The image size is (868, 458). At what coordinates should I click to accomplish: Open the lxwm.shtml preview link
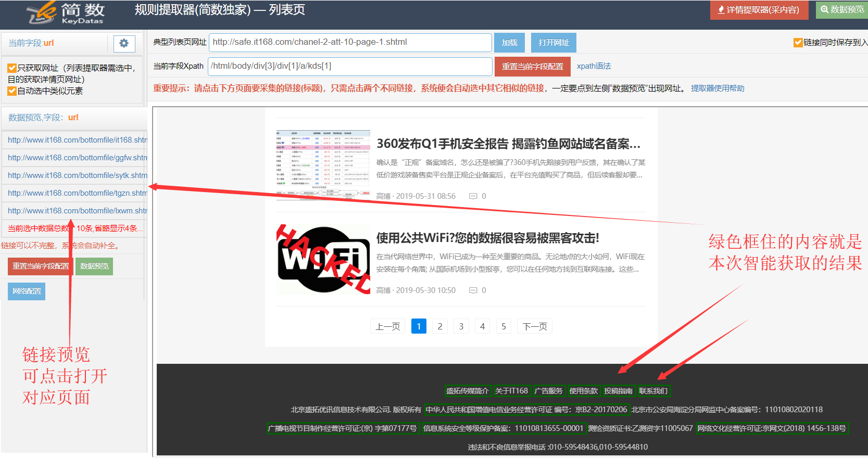(77, 211)
